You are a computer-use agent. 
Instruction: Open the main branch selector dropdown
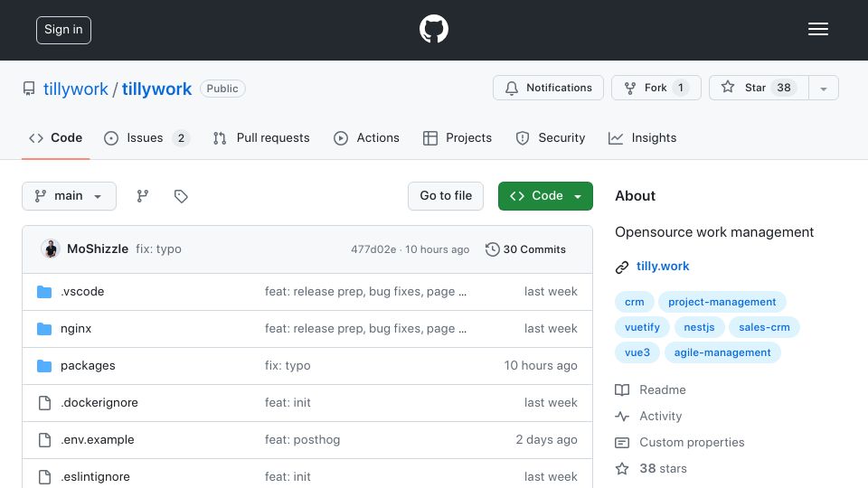[70, 196]
